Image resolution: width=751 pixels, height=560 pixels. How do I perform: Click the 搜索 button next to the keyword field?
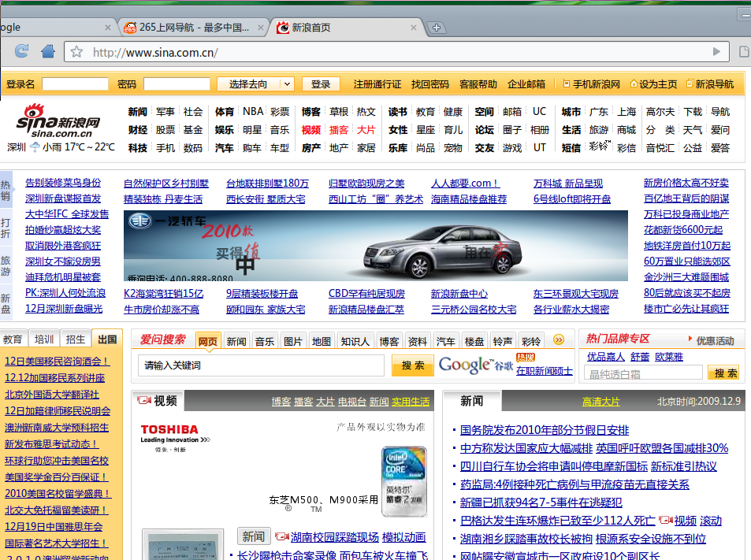[413, 365]
